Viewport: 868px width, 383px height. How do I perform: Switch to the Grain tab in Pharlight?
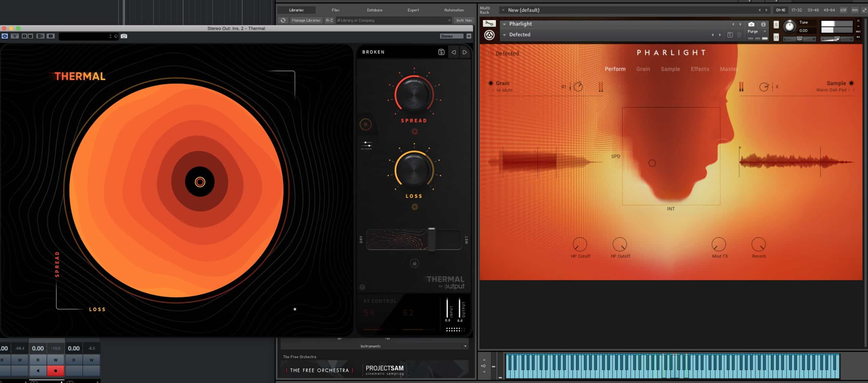point(643,69)
